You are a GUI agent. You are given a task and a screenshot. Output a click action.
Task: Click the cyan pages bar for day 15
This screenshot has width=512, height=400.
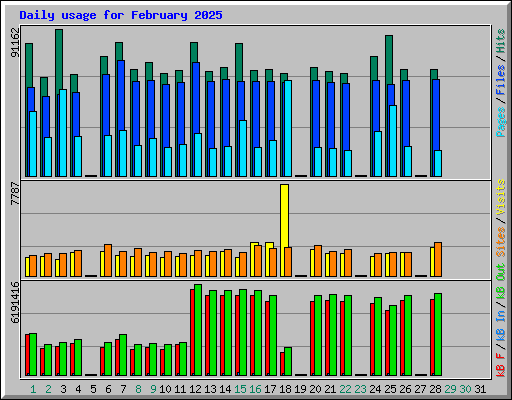(243, 149)
